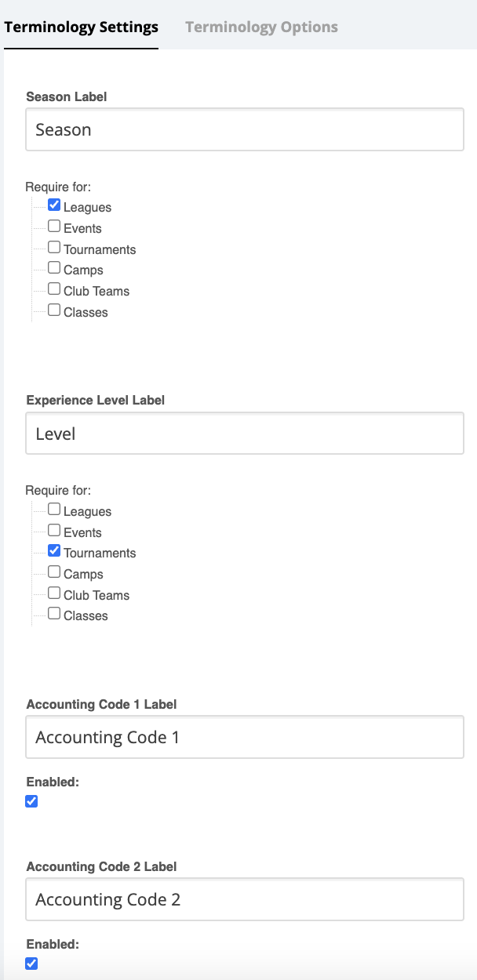The image size is (477, 980).
Task: Switch to the Terminology Options tab
Action: (x=261, y=27)
